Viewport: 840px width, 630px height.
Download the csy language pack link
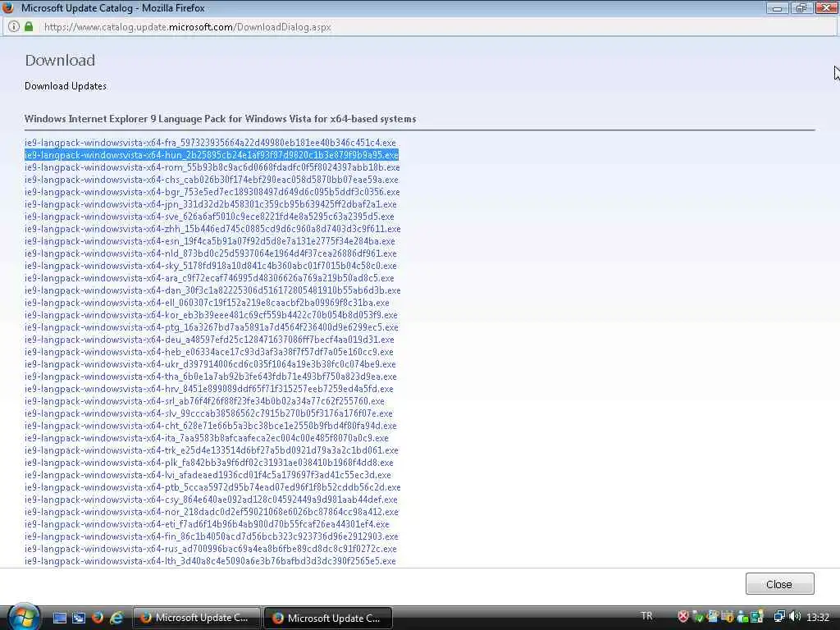(211, 500)
